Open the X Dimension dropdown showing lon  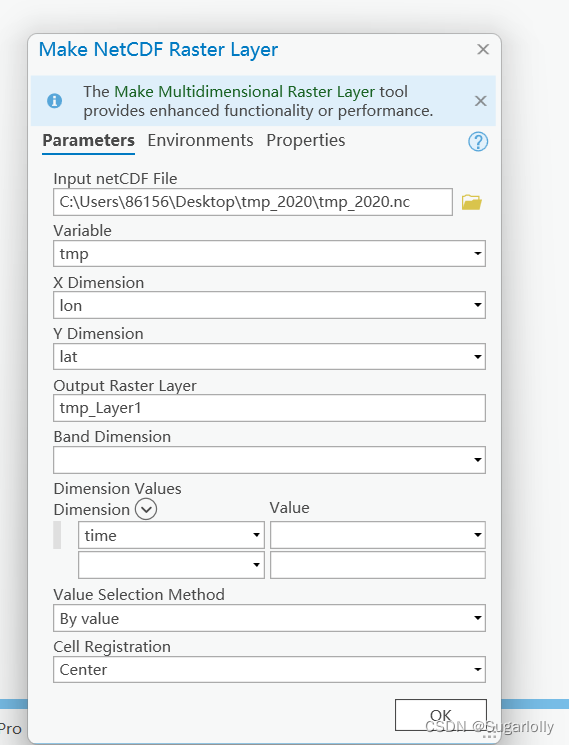269,305
